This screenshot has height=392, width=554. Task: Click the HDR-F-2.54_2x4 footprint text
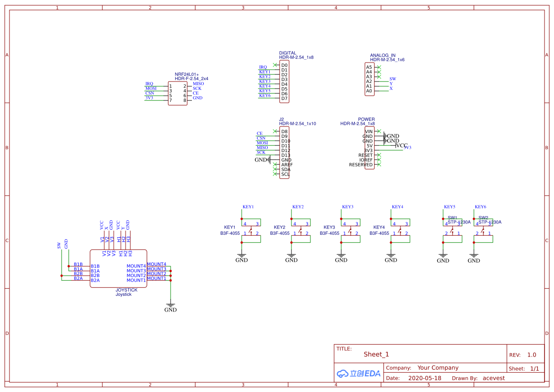click(x=191, y=79)
